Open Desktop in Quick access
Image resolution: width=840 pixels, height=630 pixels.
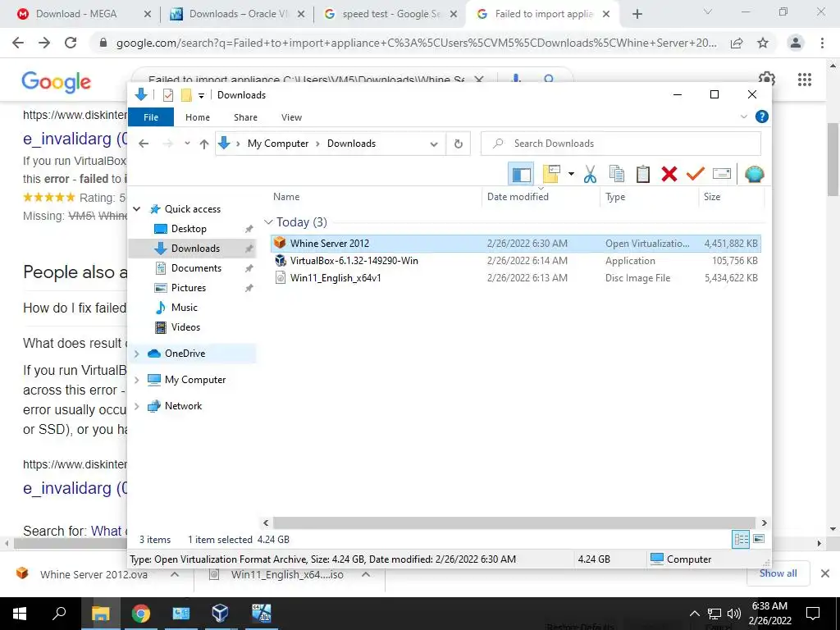pyautogui.click(x=189, y=229)
